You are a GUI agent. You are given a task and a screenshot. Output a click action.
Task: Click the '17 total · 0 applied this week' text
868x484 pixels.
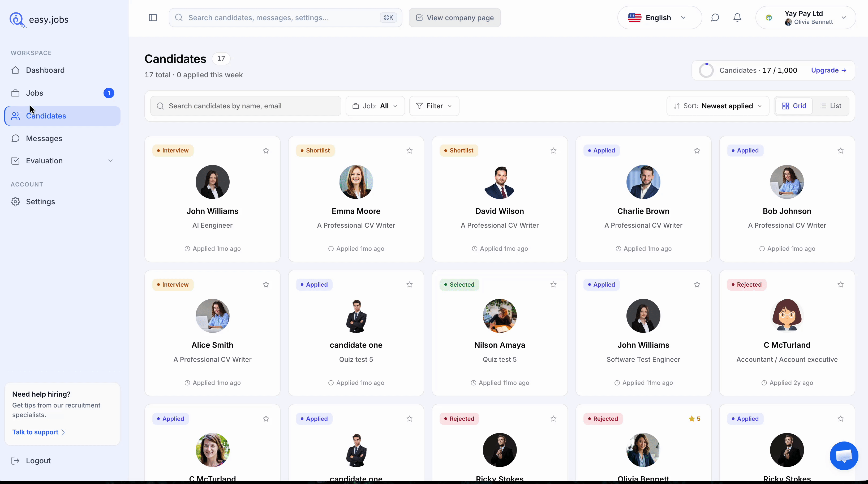[194, 75]
